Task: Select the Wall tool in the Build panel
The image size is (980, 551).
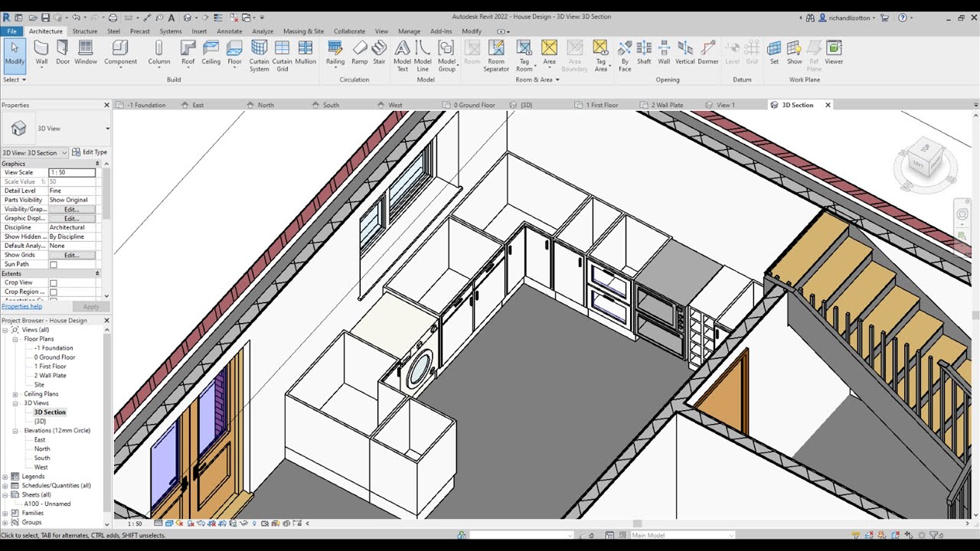Action: coord(41,53)
